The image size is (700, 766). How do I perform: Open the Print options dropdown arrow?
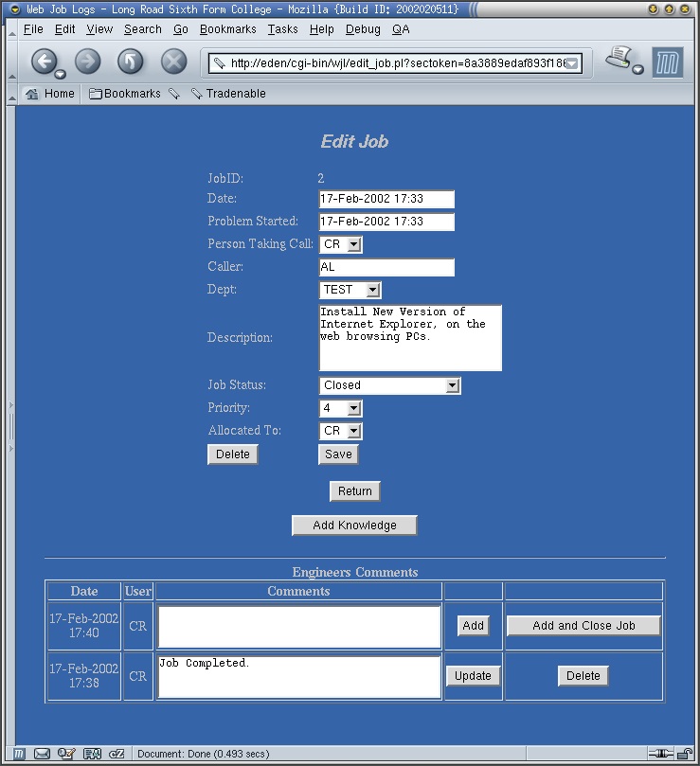tap(637, 69)
